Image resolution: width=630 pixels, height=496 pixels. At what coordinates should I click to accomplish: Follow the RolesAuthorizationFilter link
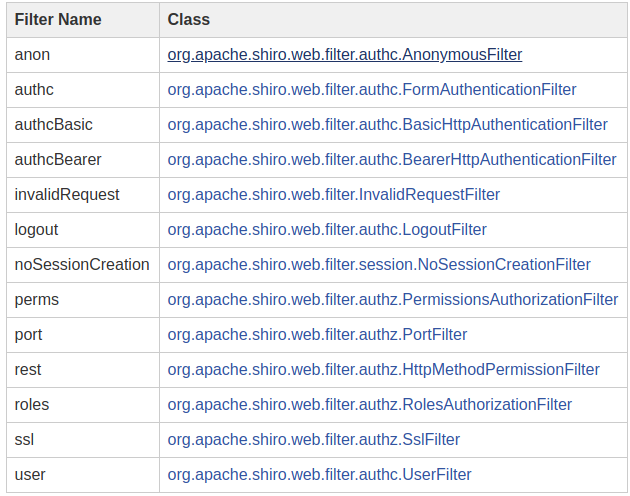pos(370,404)
